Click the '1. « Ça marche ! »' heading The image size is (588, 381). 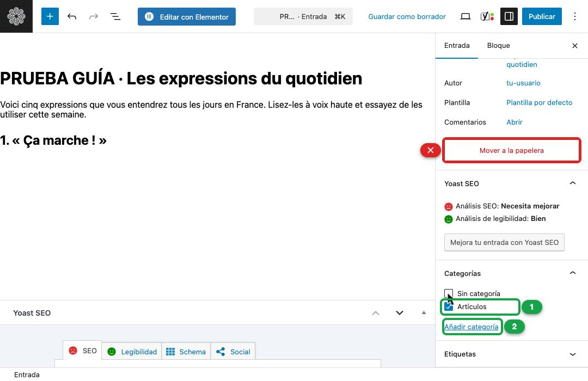coord(53,140)
